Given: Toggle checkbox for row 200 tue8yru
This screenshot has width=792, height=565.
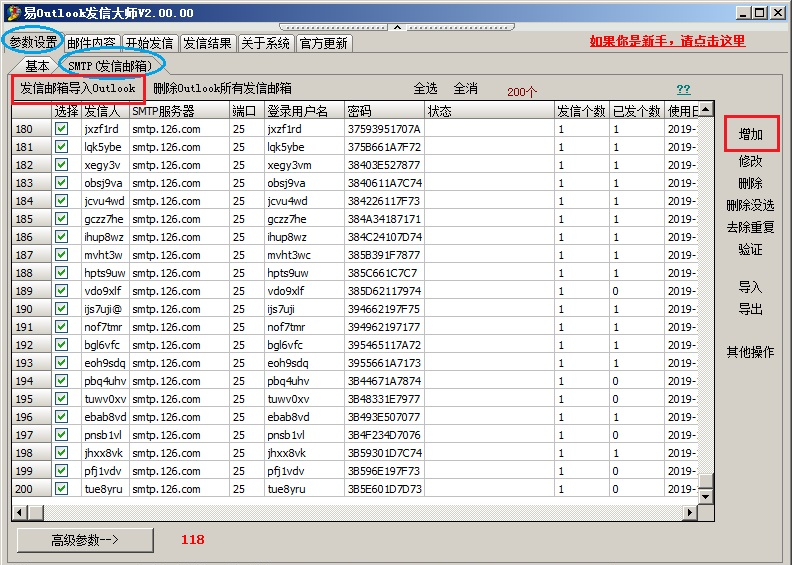Looking at the screenshot, I should [62, 489].
